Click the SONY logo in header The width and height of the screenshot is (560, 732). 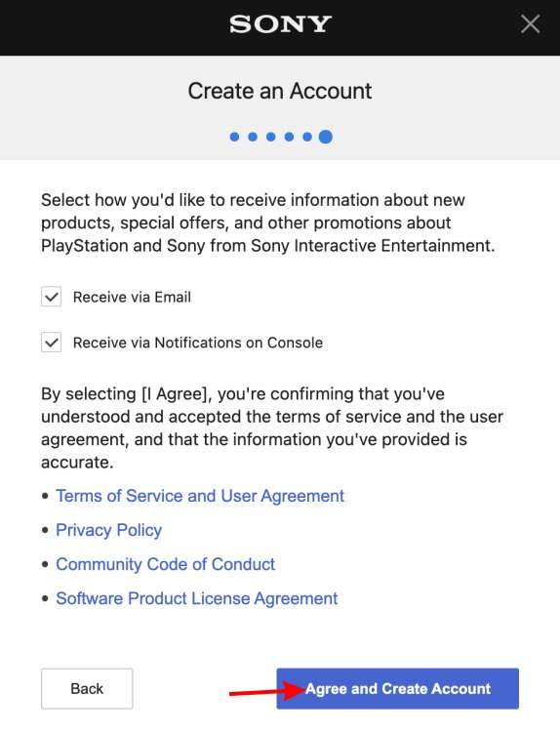click(x=280, y=24)
